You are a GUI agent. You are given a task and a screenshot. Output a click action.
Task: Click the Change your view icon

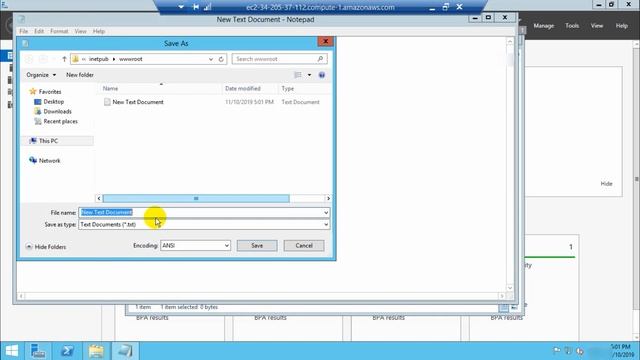[298, 75]
